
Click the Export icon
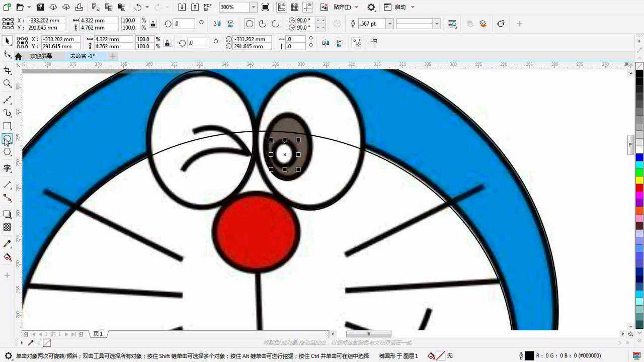(195, 7)
